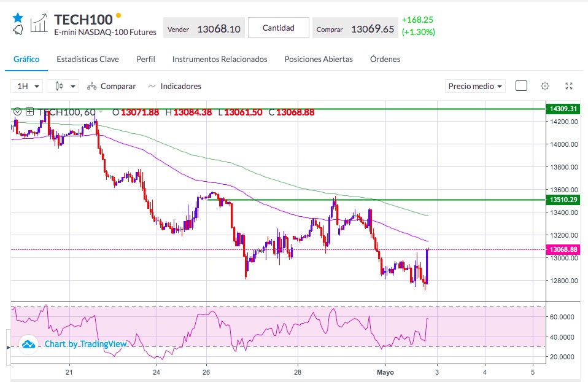Expand the chart to fullscreen
The image size is (588, 382).
[x=569, y=86]
